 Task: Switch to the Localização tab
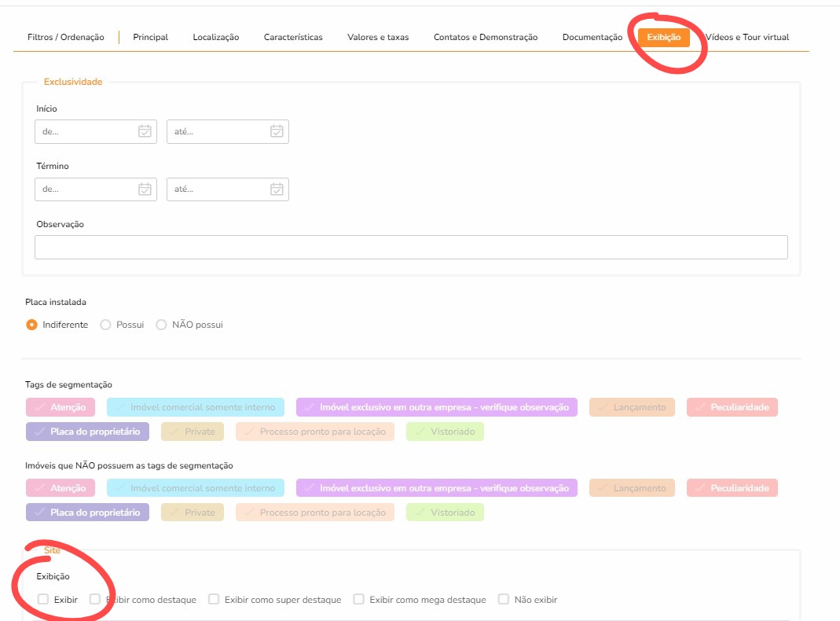pyautogui.click(x=215, y=37)
